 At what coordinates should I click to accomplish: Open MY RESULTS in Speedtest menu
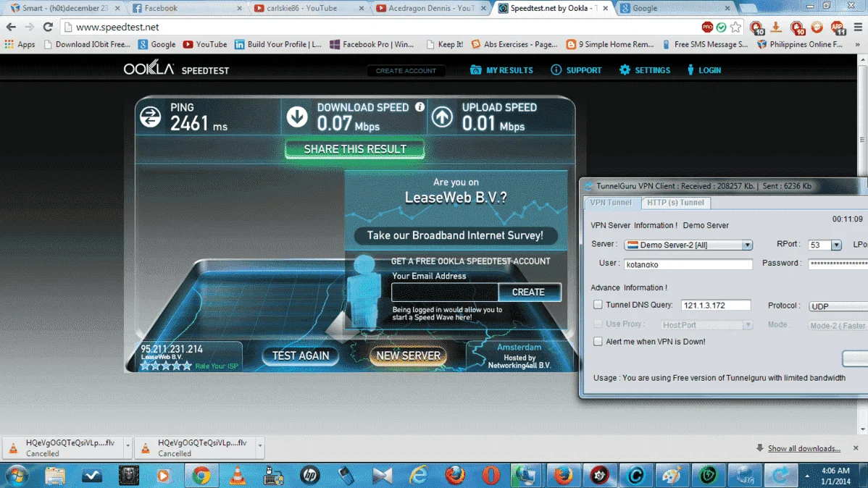point(501,70)
